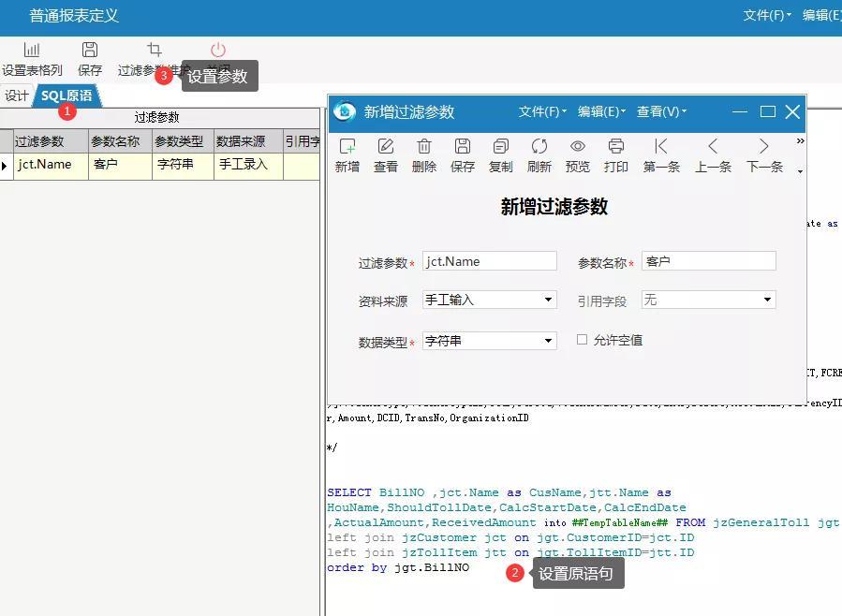Close the 新增过滤参数 dialog

(x=792, y=111)
